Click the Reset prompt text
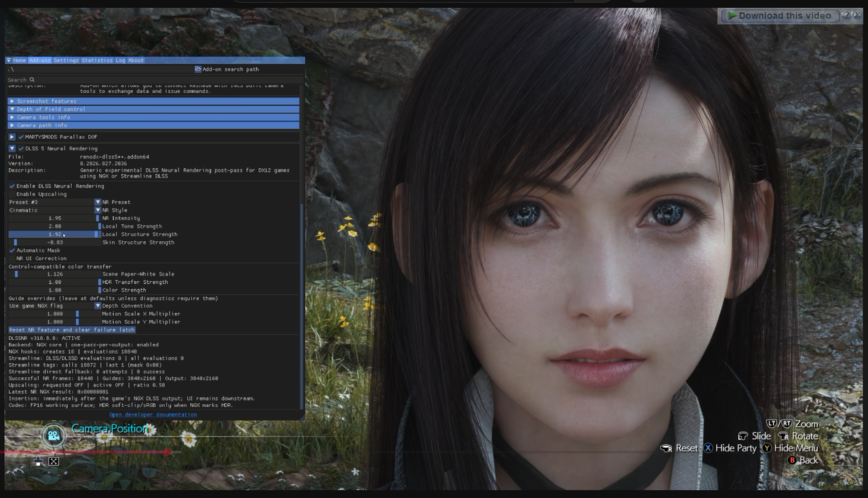868x498 pixels. [687, 448]
